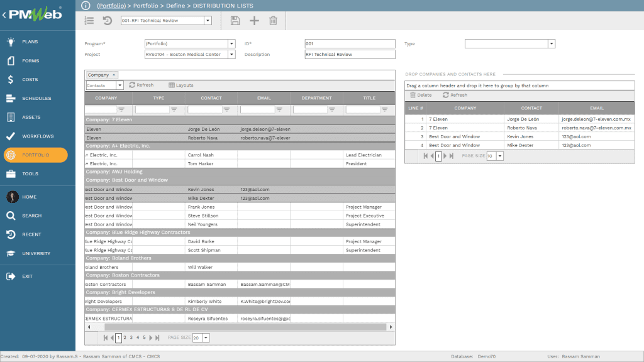Select the Portfolio module

click(36, 155)
